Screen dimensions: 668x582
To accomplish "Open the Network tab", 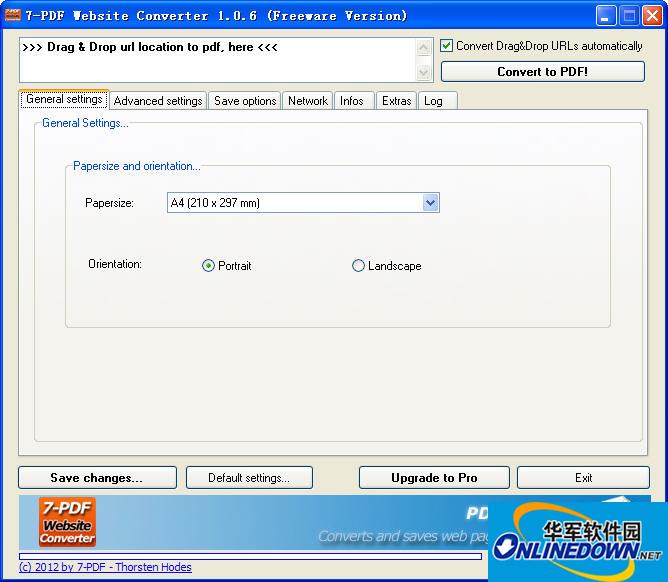I will [x=308, y=101].
